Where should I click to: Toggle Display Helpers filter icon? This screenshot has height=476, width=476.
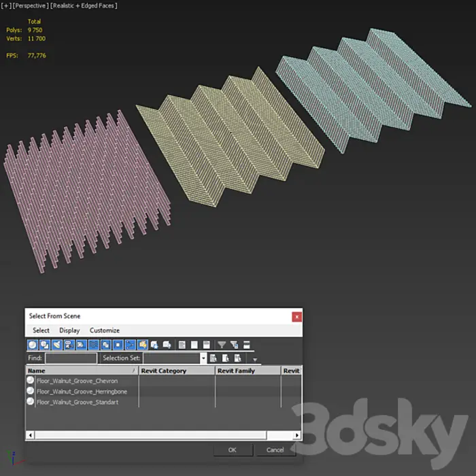81,345
